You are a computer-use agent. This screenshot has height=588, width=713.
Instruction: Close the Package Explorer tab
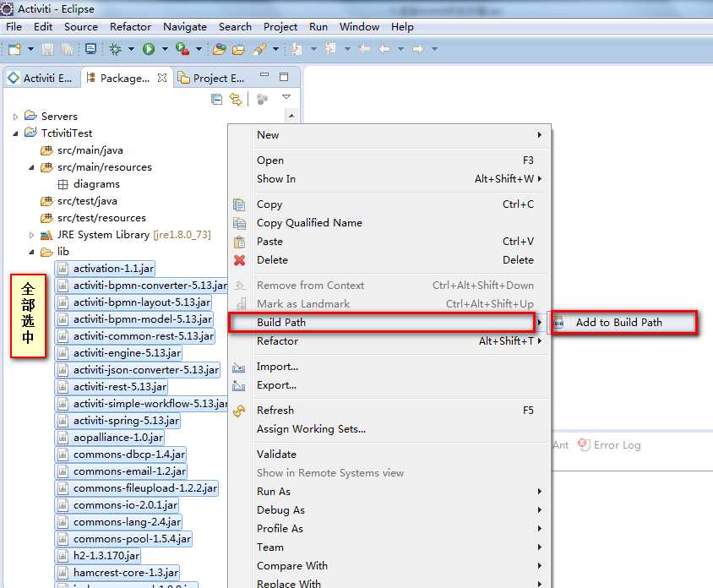(162, 78)
